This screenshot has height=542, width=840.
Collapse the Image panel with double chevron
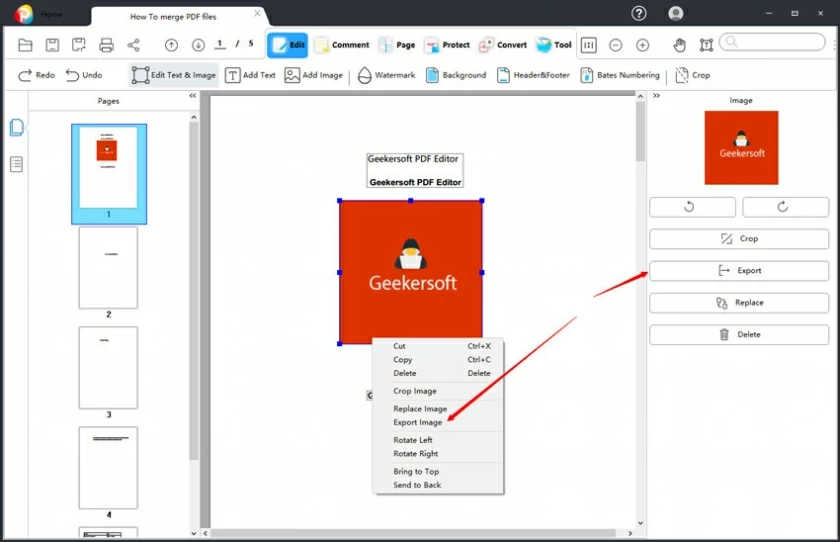tap(656, 96)
